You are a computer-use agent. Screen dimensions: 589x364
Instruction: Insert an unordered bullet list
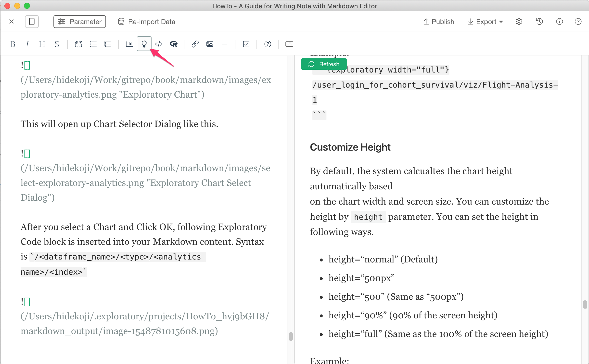pyautogui.click(x=93, y=44)
